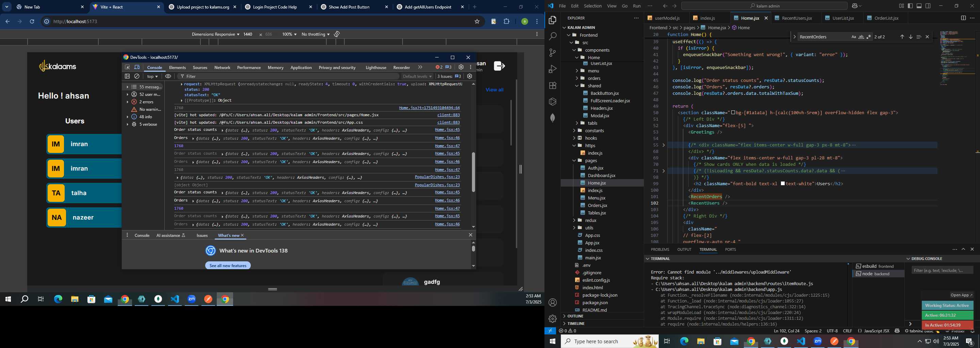Screen dimensions: 980x348
Task: Click the logout icon in kalaams app
Action: [499, 66]
